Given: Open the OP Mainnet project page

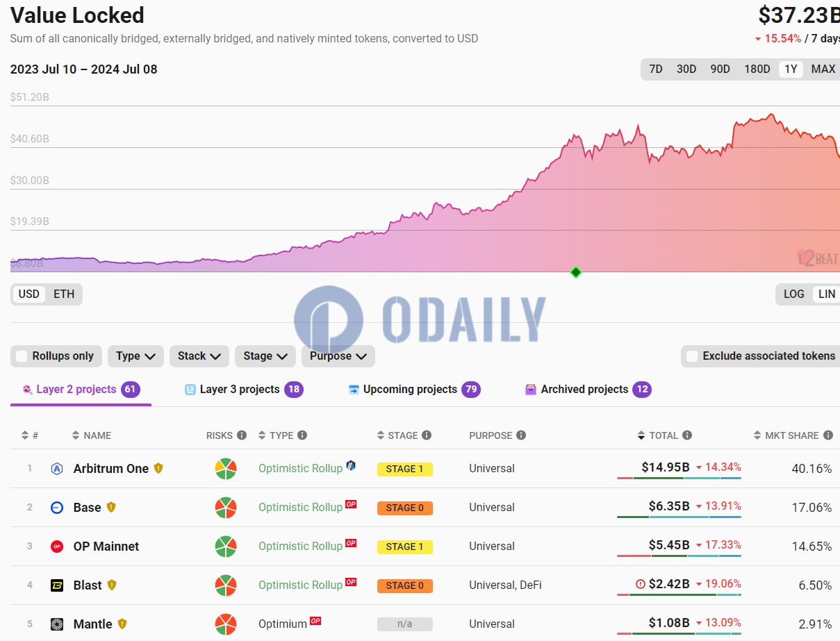Looking at the screenshot, I should point(106,547).
